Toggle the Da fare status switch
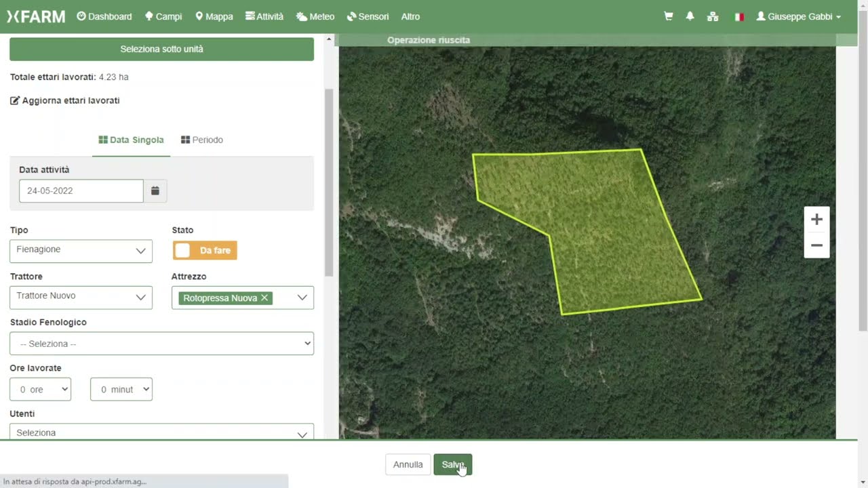The width and height of the screenshot is (868, 488). 205,250
